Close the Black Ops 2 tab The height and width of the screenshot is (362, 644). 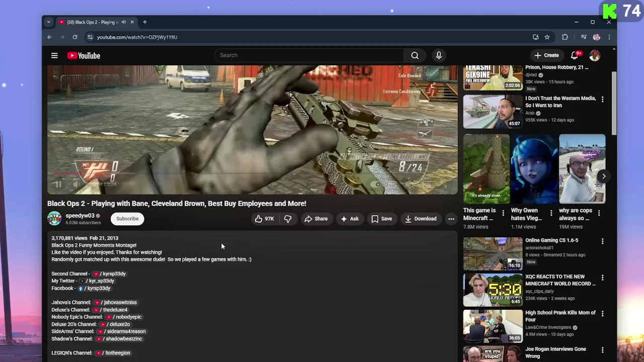(132, 22)
